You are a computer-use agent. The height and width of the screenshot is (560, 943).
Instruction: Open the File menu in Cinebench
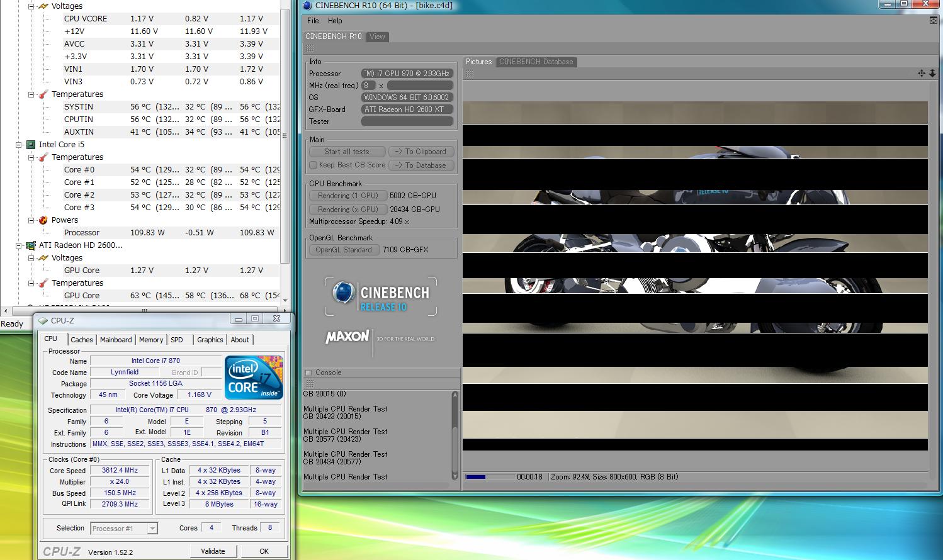313,21
